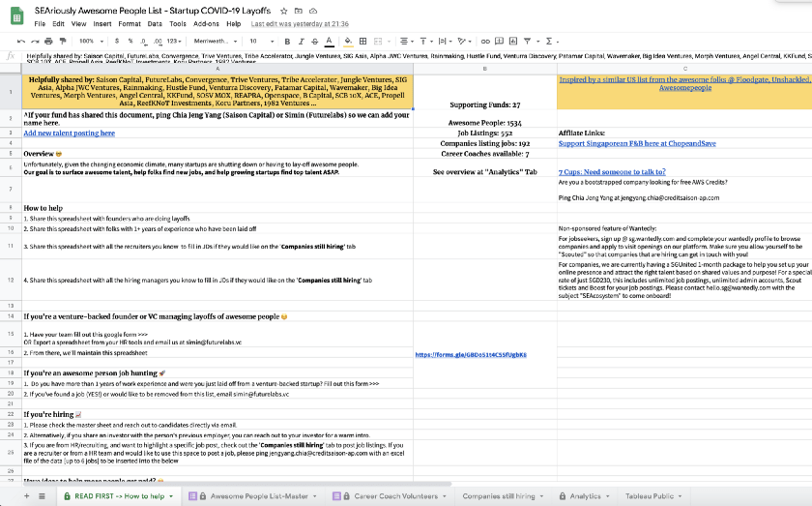Star the document with star icon
This screenshot has width=812, height=506.
[x=284, y=11]
